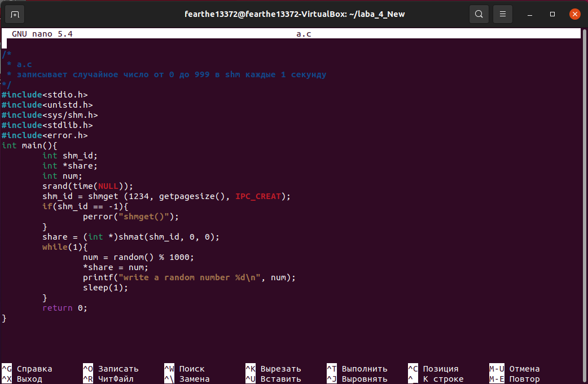Viewport: 588px width, 384px height.
Task: Click the M-U Отмена undo shortcut
Action: [x=515, y=369]
